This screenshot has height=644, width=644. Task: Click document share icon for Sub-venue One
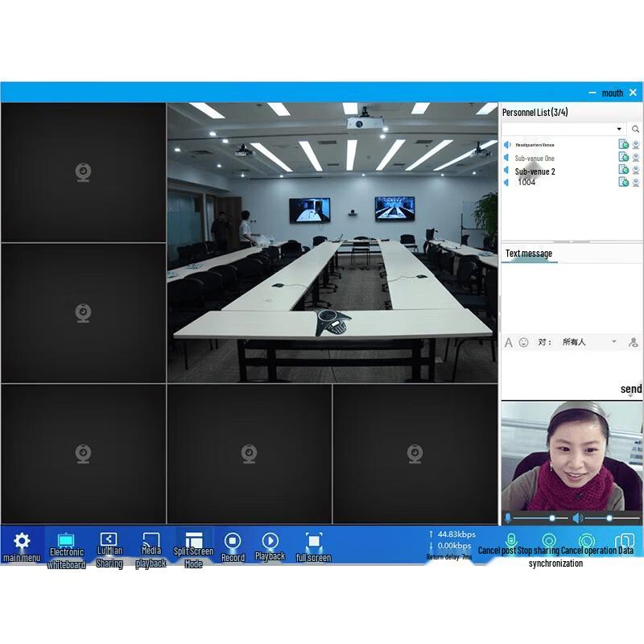(623, 157)
